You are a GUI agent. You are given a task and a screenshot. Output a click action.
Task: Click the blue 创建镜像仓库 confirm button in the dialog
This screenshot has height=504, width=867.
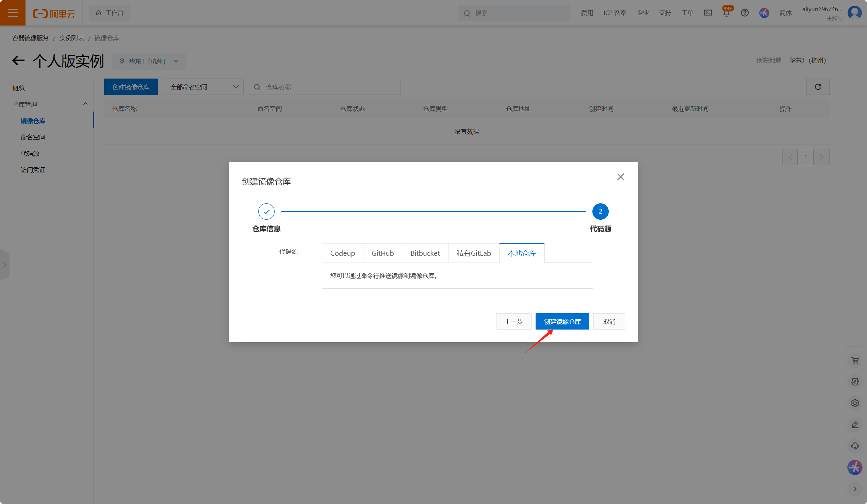click(x=562, y=321)
